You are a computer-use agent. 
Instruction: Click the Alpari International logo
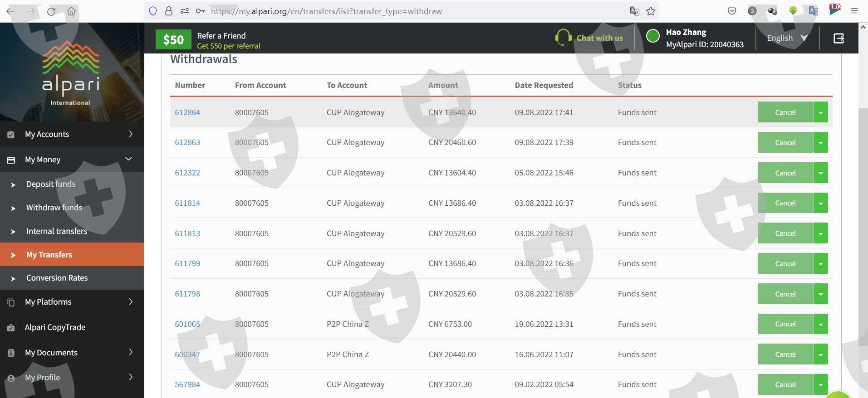pos(71,73)
